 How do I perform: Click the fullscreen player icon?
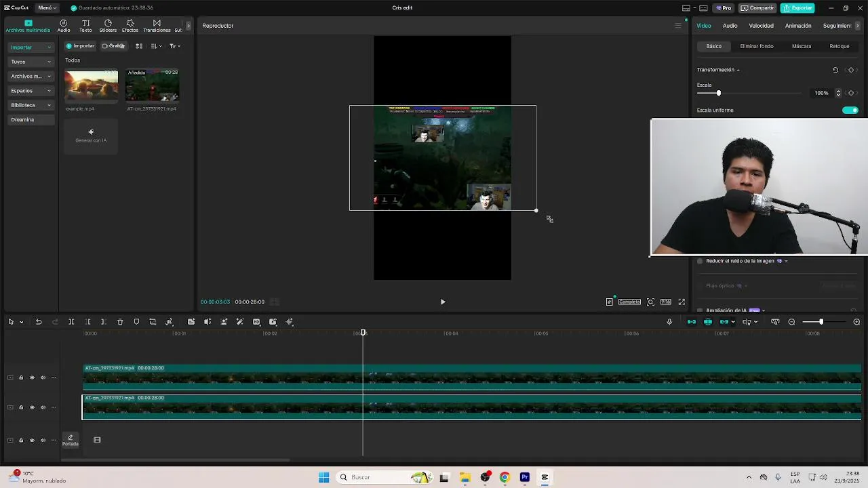point(682,302)
